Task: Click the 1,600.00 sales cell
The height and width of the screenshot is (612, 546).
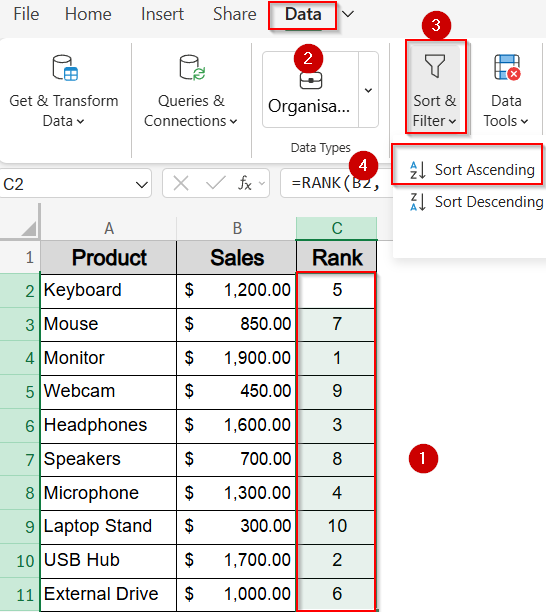Action: pos(237,425)
